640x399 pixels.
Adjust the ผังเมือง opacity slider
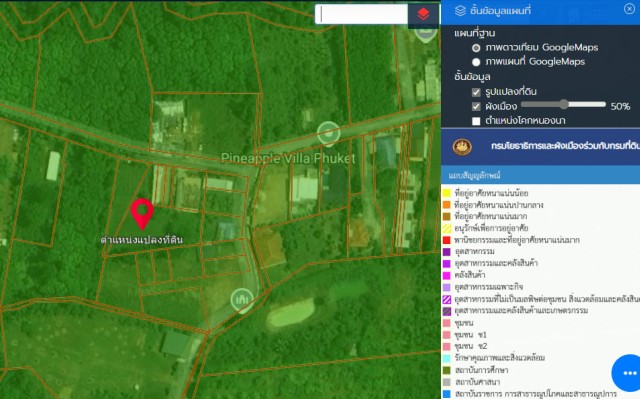[x=563, y=104]
